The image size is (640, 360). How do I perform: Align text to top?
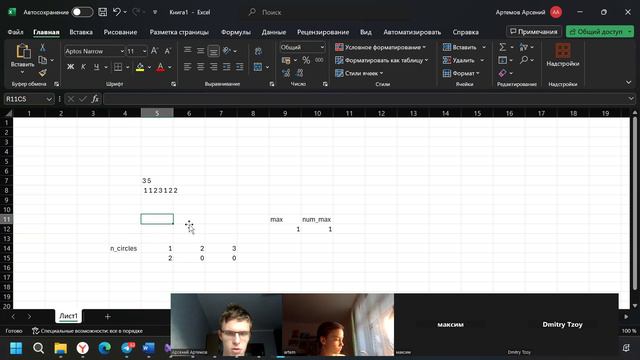[188, 51]
